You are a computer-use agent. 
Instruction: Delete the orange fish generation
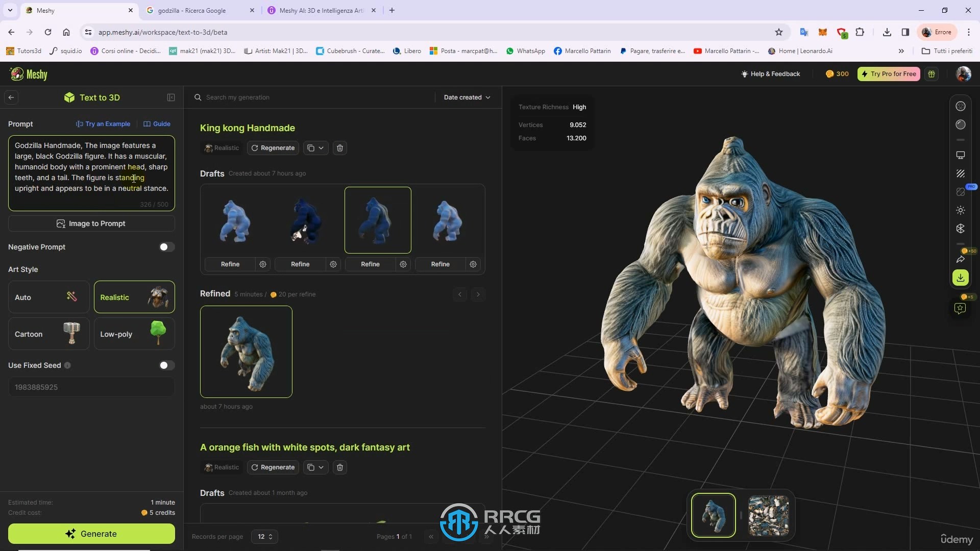point(340,467)
